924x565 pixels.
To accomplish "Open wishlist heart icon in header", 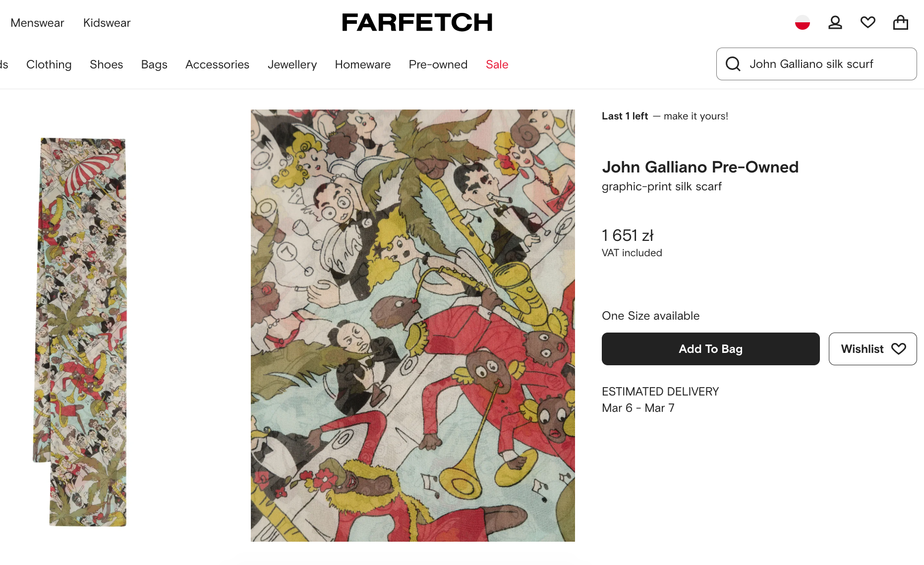I will tap(867, 22).
